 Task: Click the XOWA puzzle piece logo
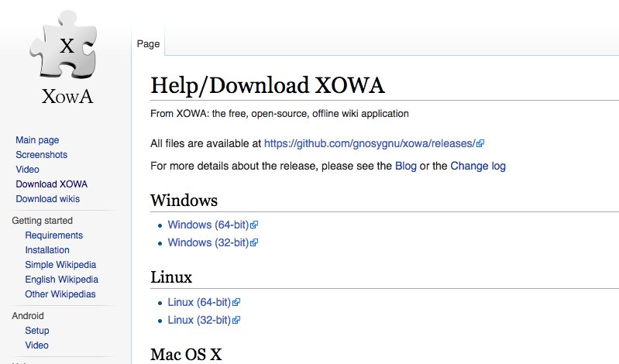pyautogui.click(x=64, y=44)
